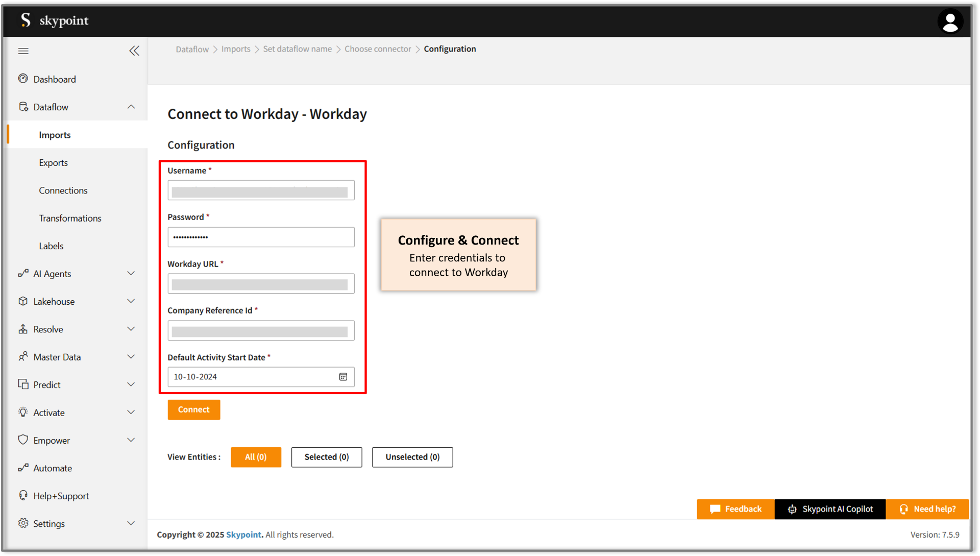980x556 pixels.
Task: Click Choose connector breadcrumb link
Action: pos(378,49)
